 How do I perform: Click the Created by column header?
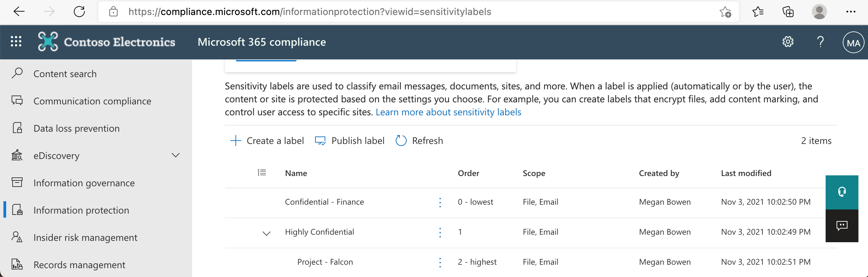(659, 173)
